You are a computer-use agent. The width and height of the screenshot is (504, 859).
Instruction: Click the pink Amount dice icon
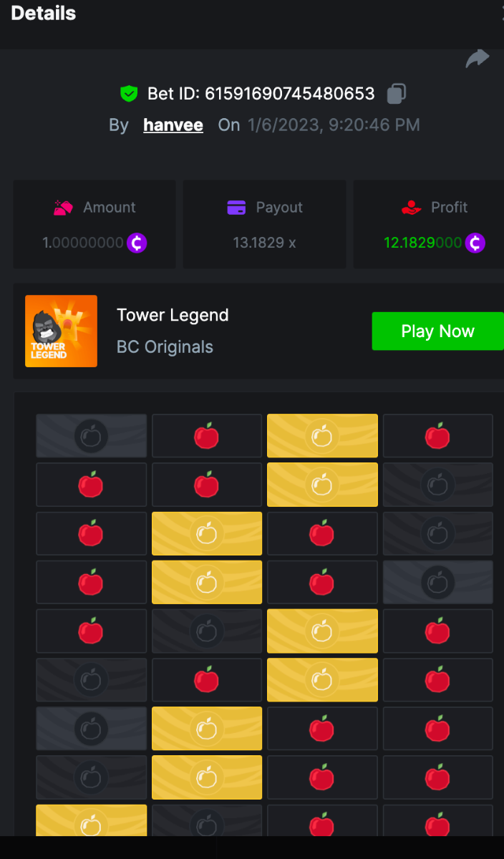[64, 208]
